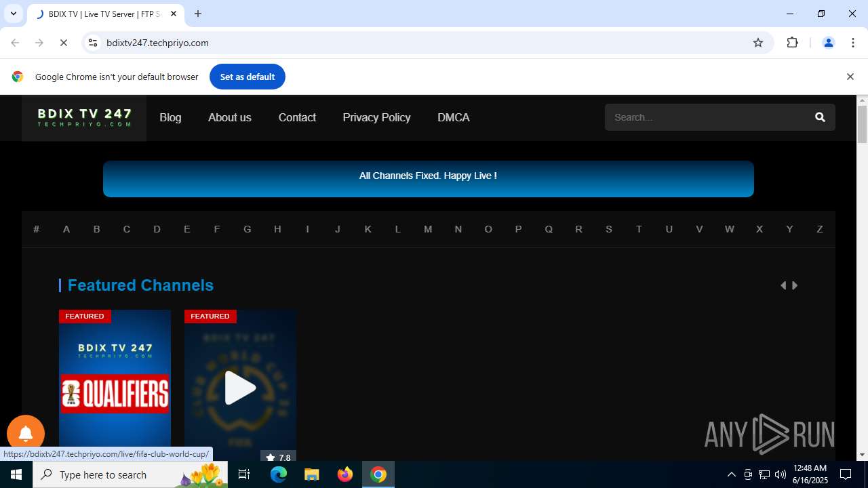Image resolution: width=868 pixels, height=488 pixels.
Task: Open the taskbar clock and date
Action: tap(810, 474)
